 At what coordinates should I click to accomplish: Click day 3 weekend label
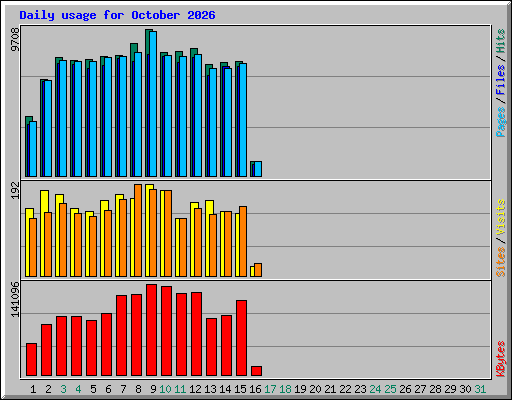coord(63,389)
